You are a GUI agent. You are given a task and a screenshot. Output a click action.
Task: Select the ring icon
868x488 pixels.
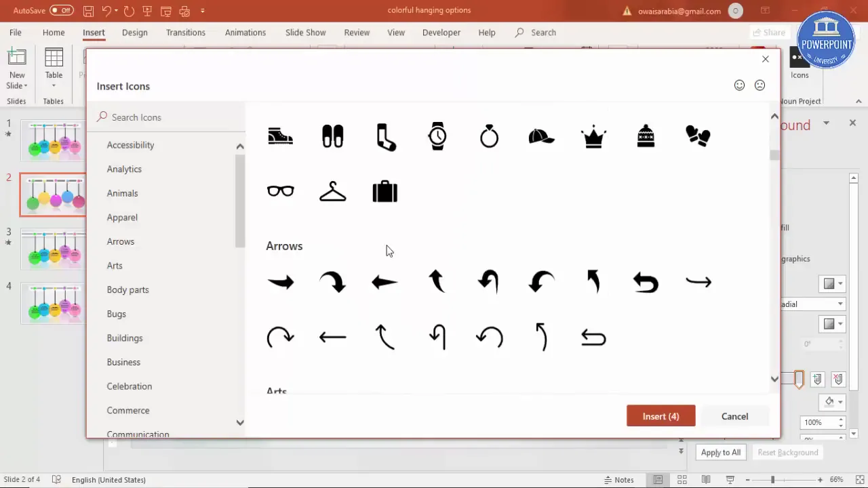click(x=489, y=136)
